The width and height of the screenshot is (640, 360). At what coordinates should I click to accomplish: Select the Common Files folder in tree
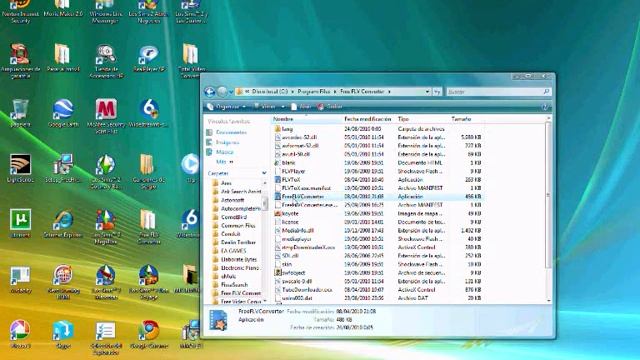[x=238, y=225]
